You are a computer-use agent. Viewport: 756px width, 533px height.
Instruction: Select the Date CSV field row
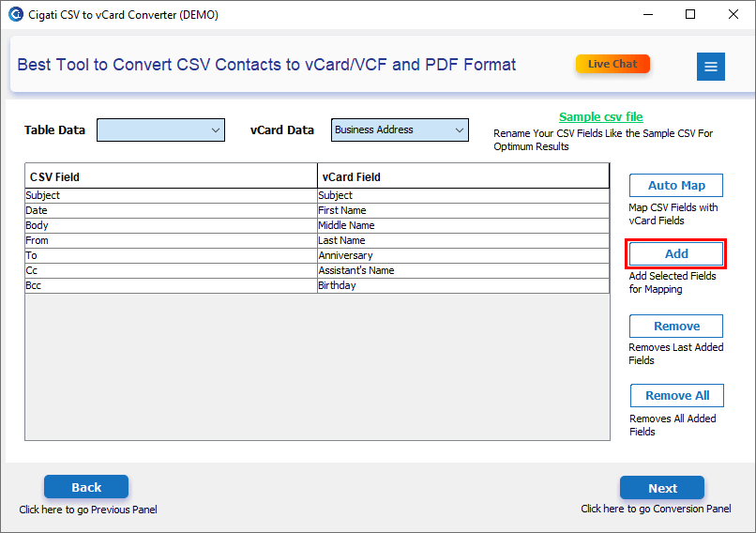(171, 210)
